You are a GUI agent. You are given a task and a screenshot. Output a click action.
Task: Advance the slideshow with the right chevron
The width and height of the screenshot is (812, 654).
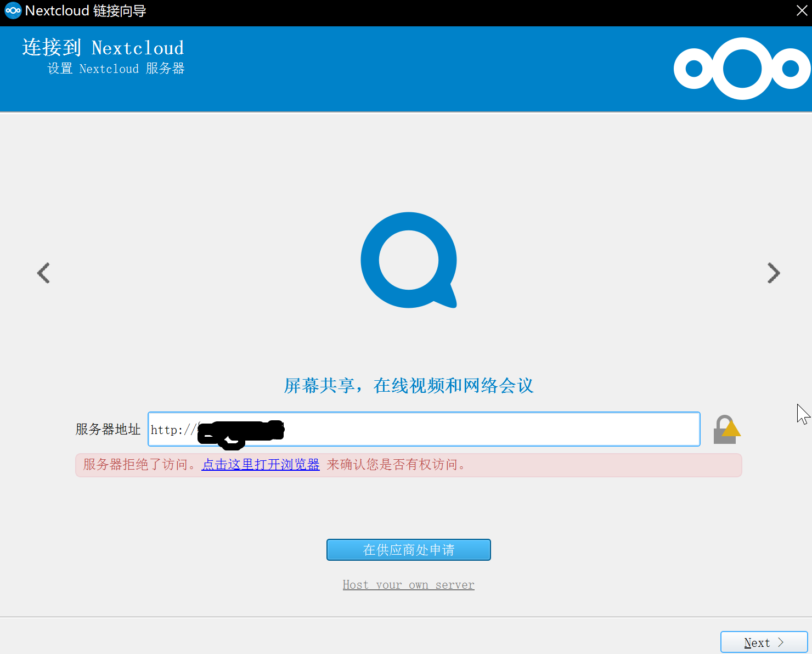[x=774, y=273]
